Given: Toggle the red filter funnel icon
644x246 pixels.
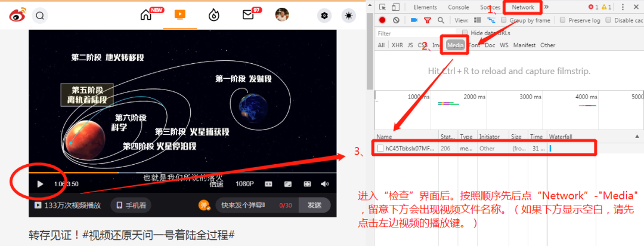Looking at the screenshot, I should pos(428,20).
